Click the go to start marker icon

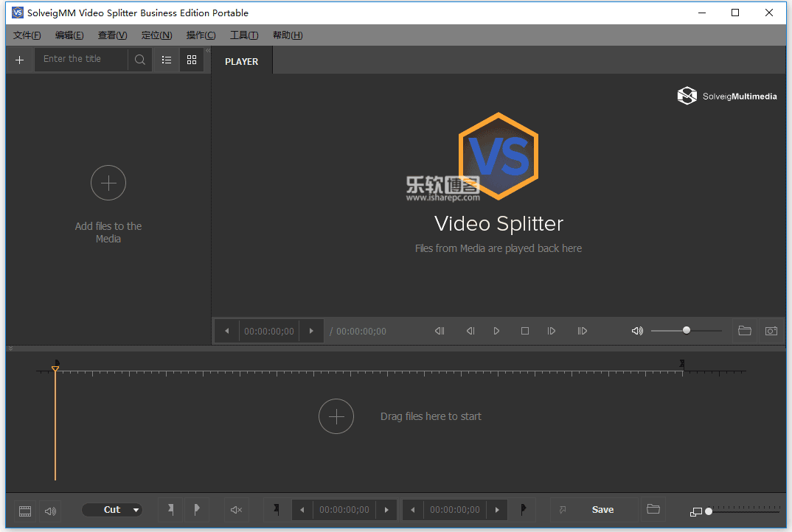[x=277, y=510]
